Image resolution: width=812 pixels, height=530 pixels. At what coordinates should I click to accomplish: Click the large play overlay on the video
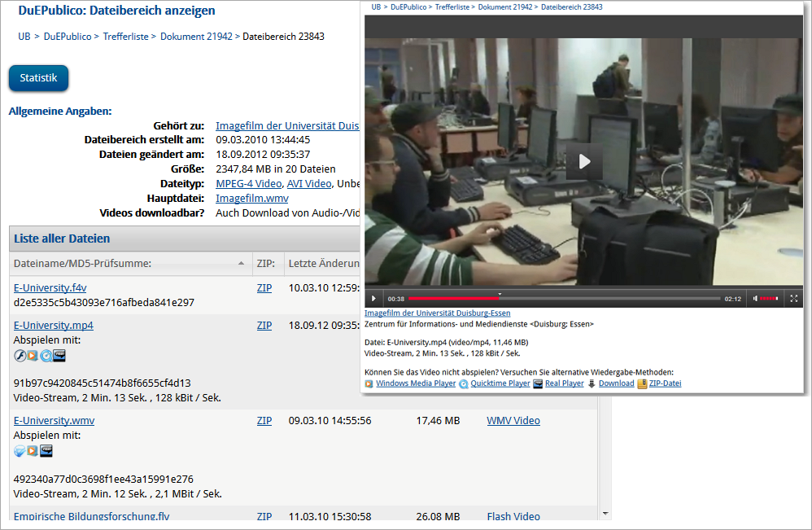[x=584, y=161]
